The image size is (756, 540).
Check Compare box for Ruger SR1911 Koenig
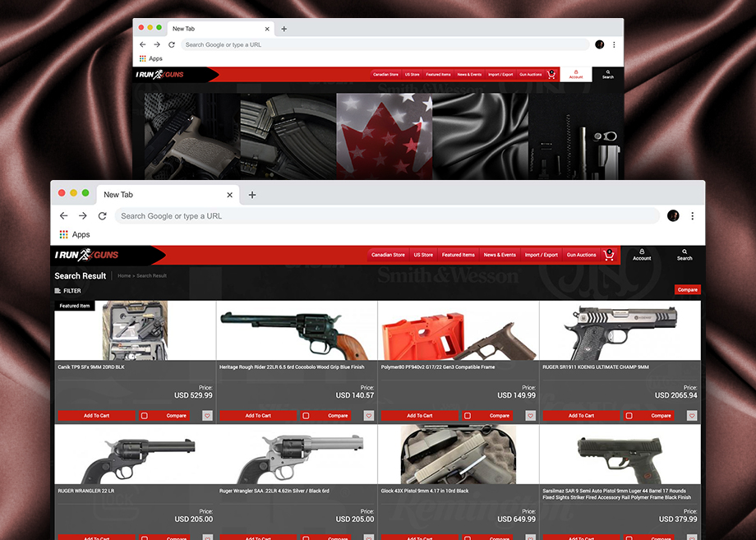point(629,416)
